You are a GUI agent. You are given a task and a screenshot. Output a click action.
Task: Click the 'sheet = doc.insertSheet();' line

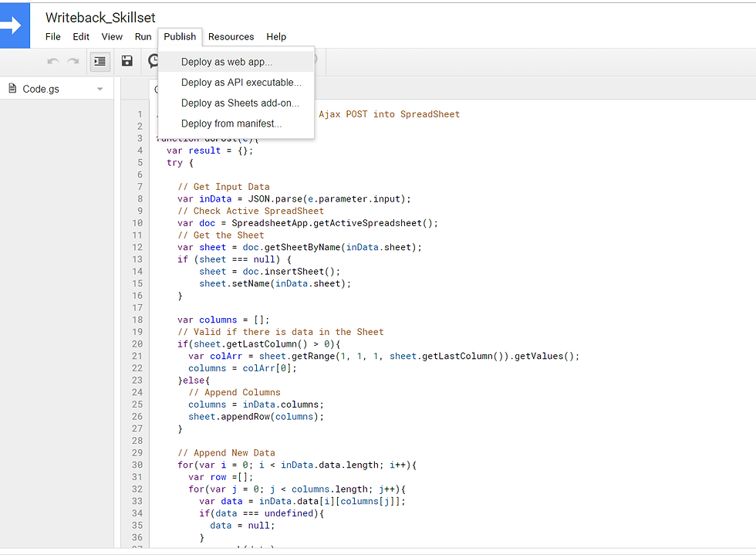[269, 271]
